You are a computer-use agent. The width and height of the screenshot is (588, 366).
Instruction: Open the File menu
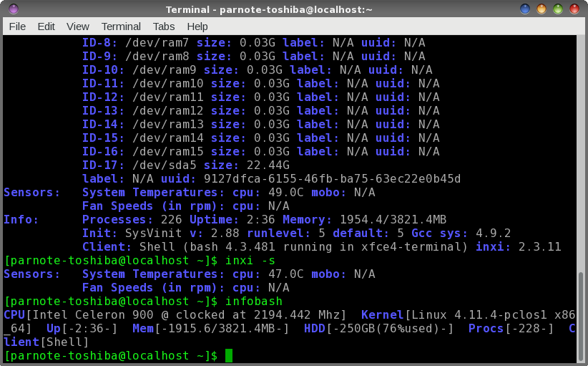pos(17,27)
